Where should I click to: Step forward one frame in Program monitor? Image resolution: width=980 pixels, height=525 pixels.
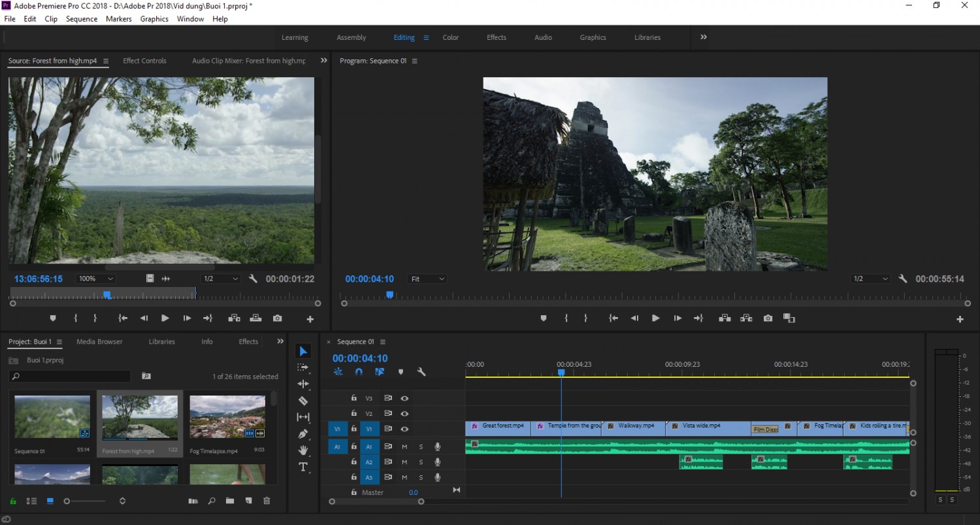click(x=678, y=318)
